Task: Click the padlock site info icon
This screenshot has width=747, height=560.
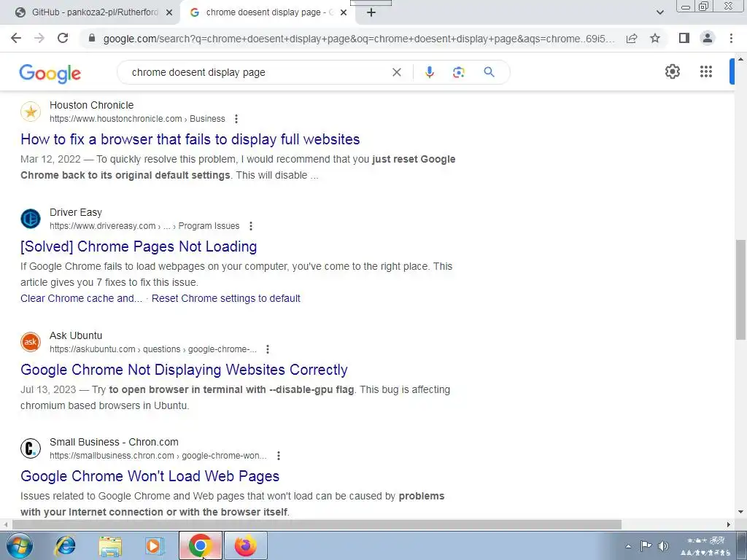Action: coord(92,38)
